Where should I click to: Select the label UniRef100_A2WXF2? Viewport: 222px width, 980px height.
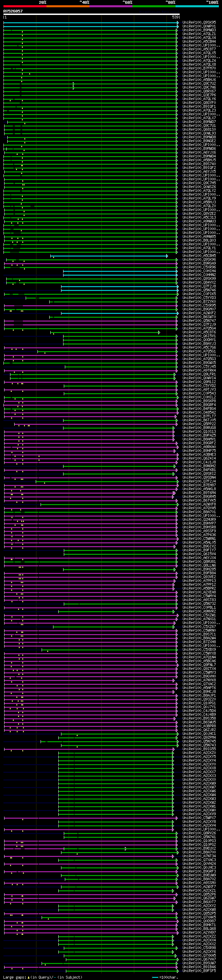pos(199,313)
